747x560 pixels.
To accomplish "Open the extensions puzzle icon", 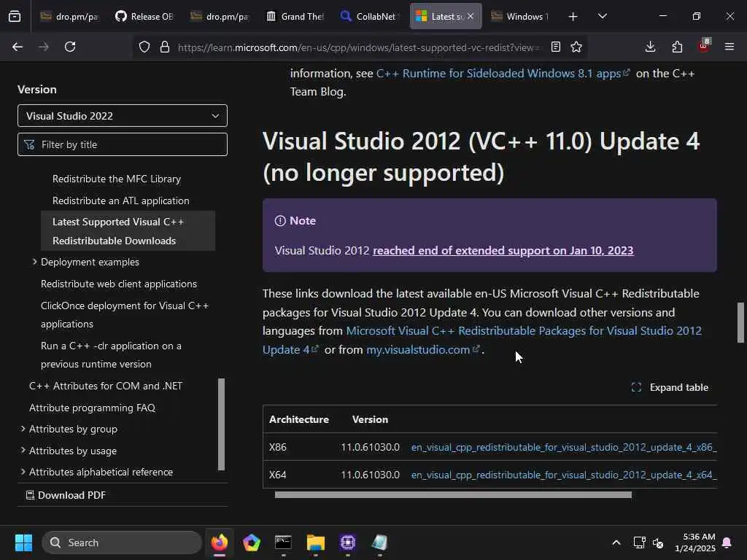I will [x=677, y=47].
